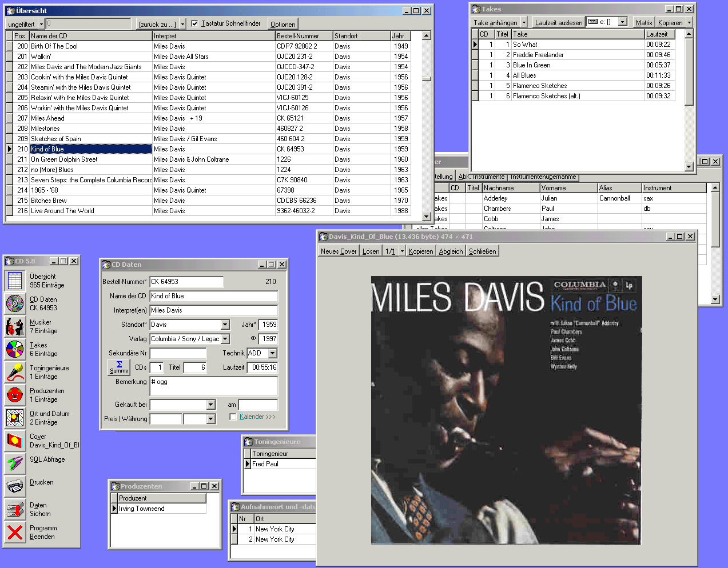728x568 pixels.
Task: Click the Takes list scroll up arrow
Action: (x=689, y=34)
